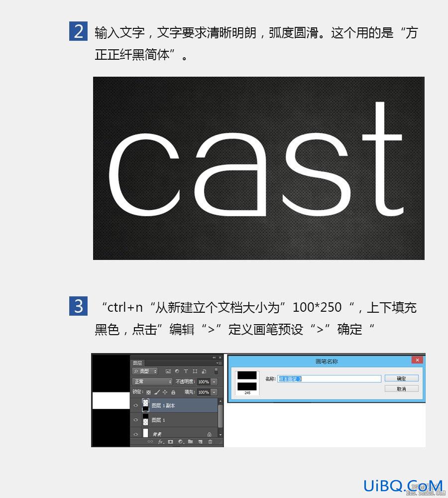Click the 图层 1 副本 layer thumbnail
448x498 pixels.
(x=145, y=405)
